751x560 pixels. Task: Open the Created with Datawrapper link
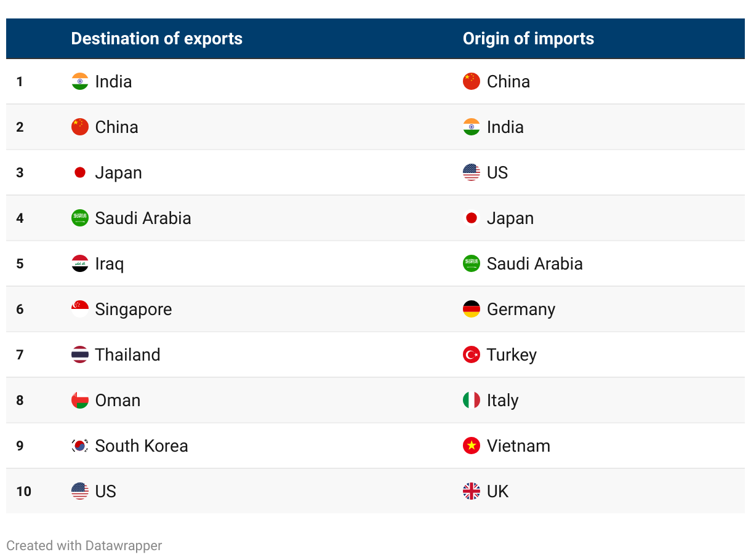tap(84, 545)
